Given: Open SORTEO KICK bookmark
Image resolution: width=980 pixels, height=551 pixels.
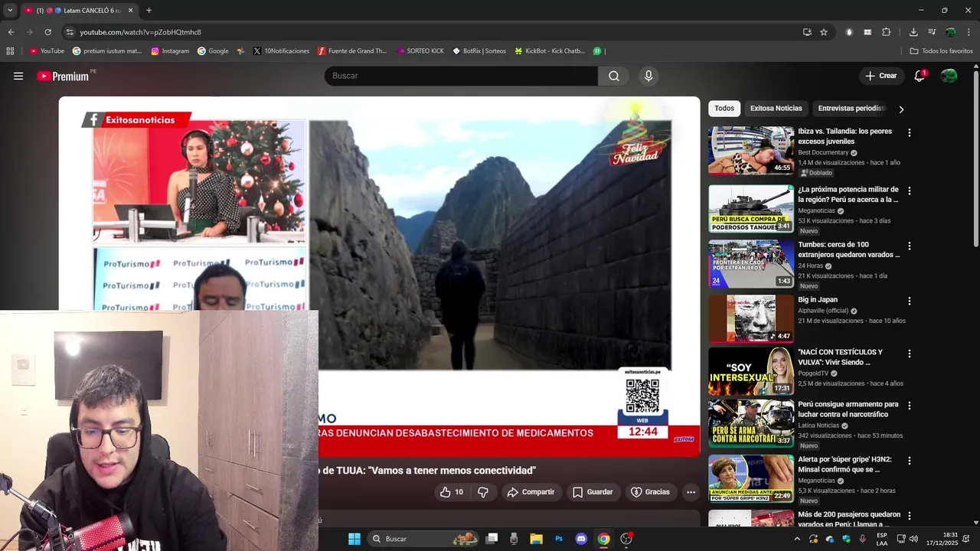Looking at the screenshot, I should click(x=420, y=51).
